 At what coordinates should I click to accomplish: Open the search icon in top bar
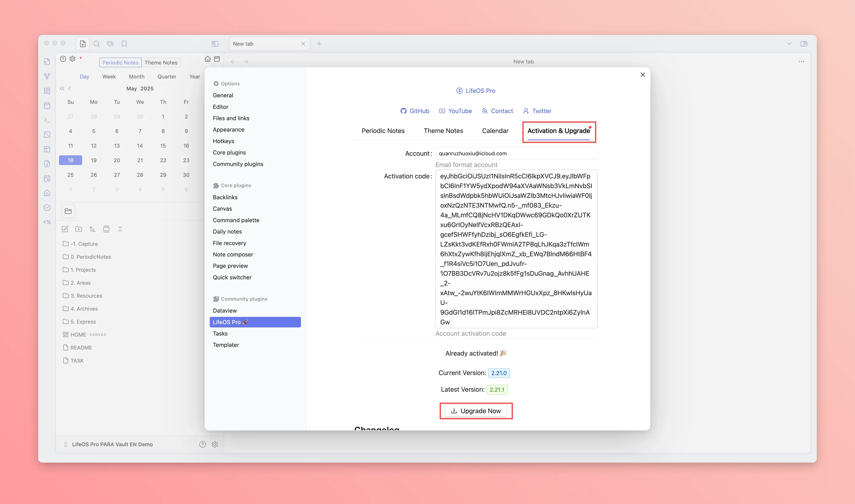97,44
